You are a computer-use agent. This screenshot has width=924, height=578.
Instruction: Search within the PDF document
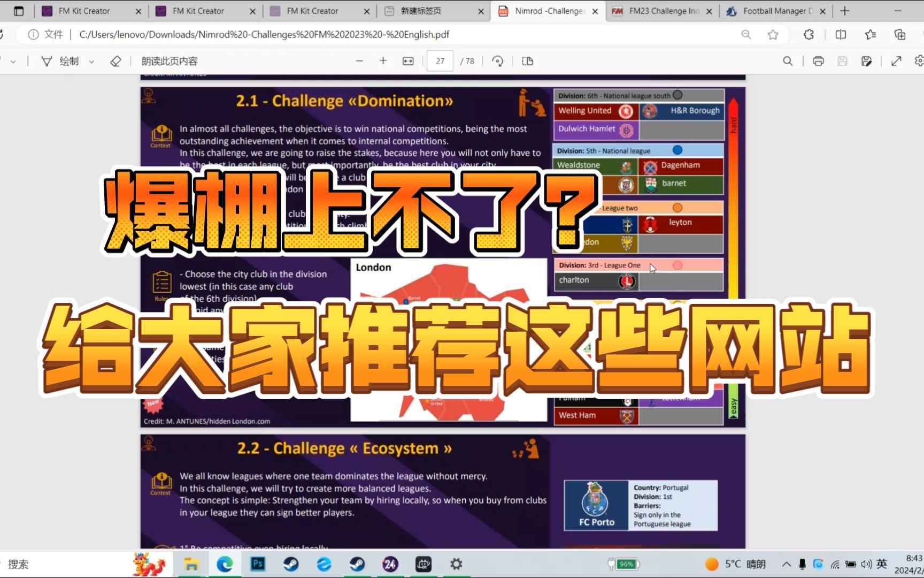(x=788, y=61)
